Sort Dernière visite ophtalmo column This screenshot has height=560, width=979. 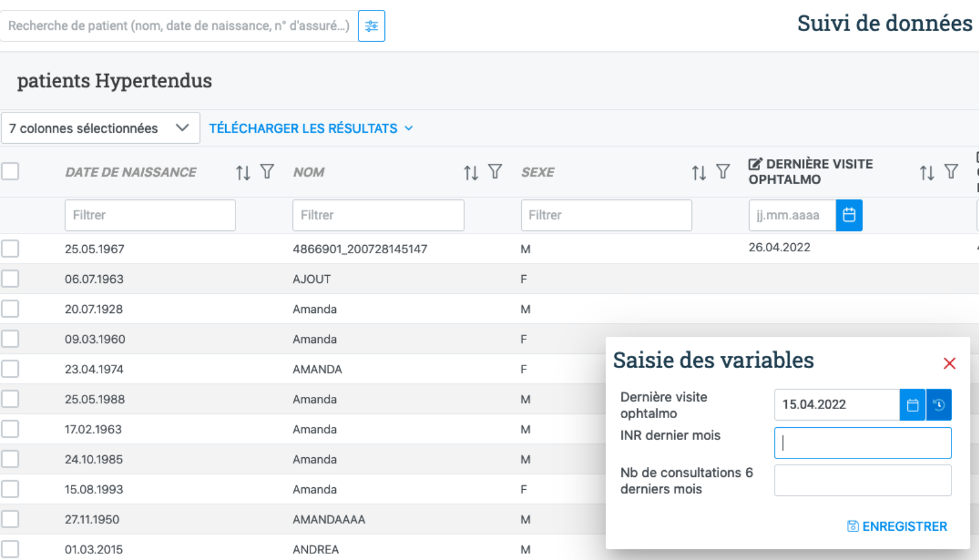pos(927,172)
